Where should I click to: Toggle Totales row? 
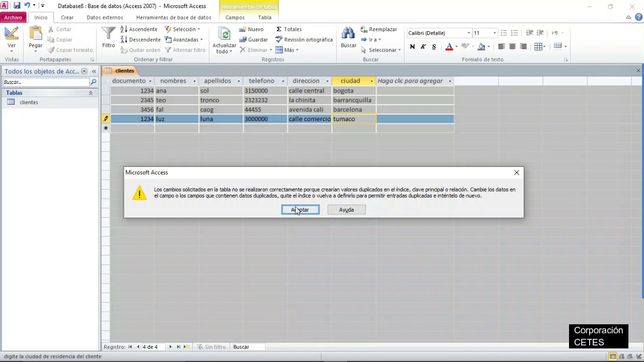(289, 29)
